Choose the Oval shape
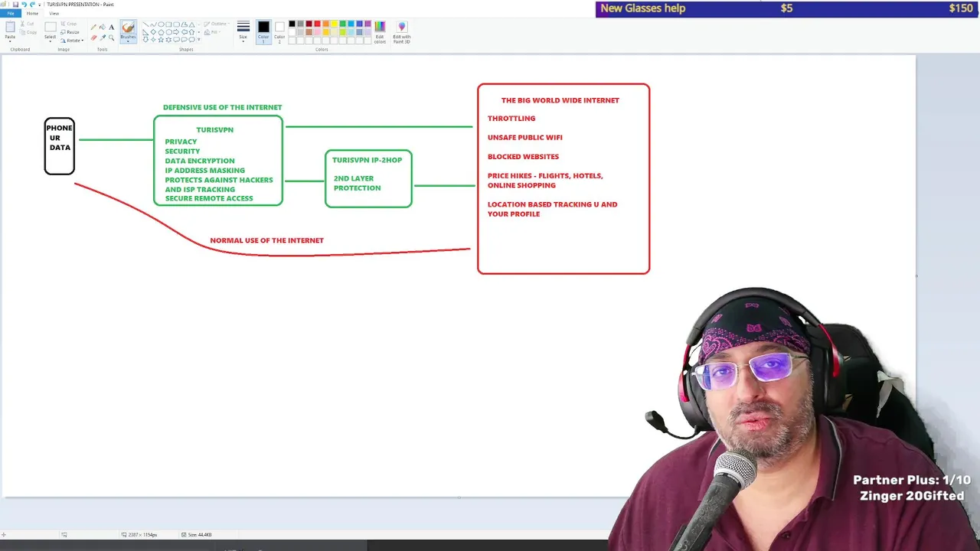 click(x=162, y=24)
